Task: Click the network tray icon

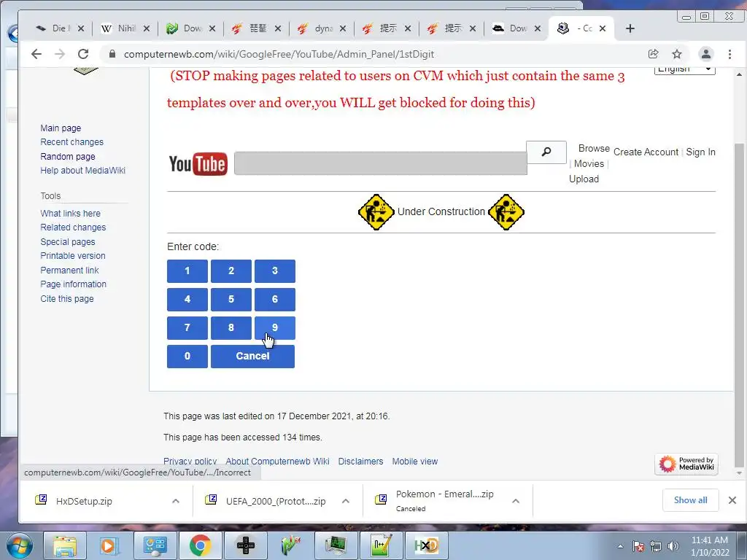Action: (x=656, y=546)
